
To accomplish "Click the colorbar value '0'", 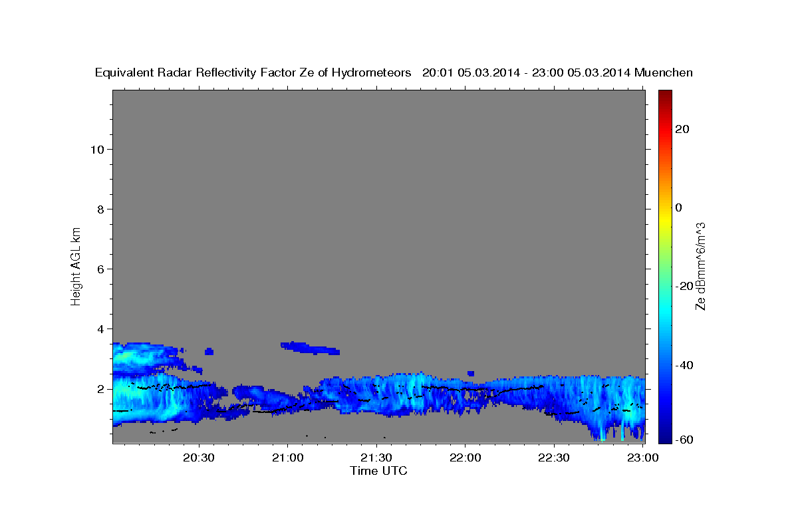I will coord(678,207).
